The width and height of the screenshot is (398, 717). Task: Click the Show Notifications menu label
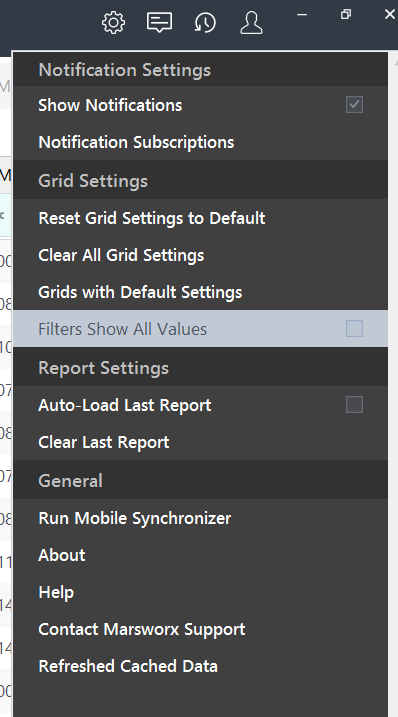[110, 105]
